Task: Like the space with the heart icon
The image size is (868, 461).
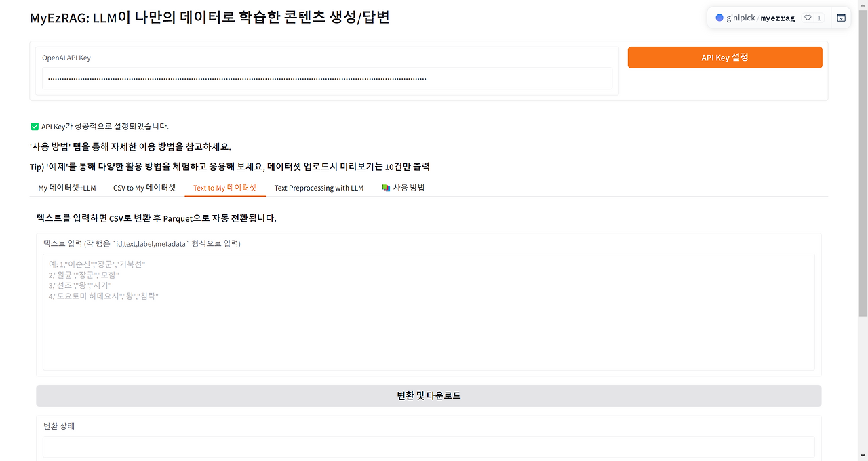Action: click(x=808, y=18)
